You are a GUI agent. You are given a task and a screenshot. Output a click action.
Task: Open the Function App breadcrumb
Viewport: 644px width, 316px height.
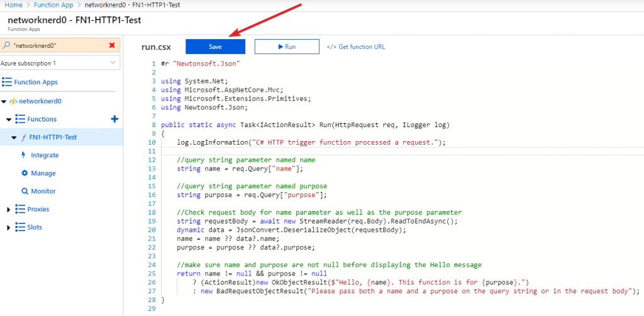point(53,5)
